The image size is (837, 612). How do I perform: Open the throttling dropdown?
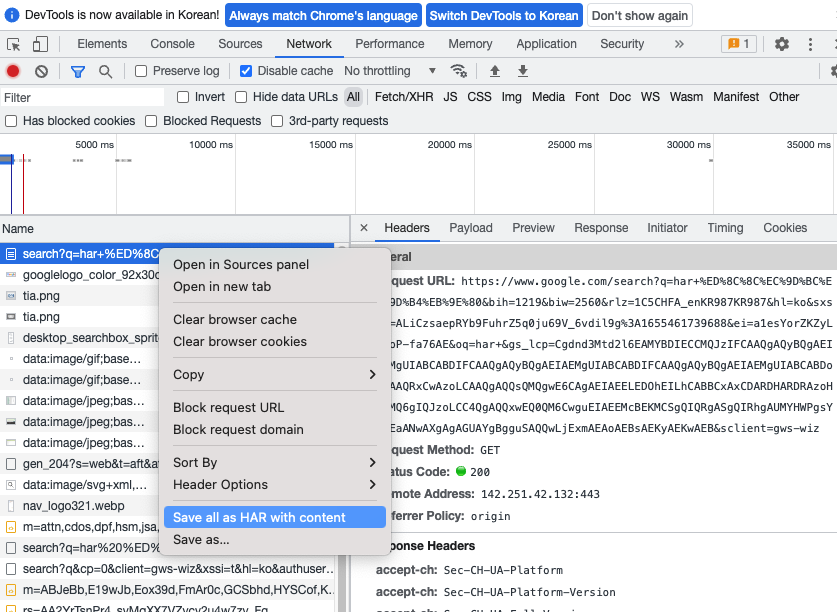point(390,70)
